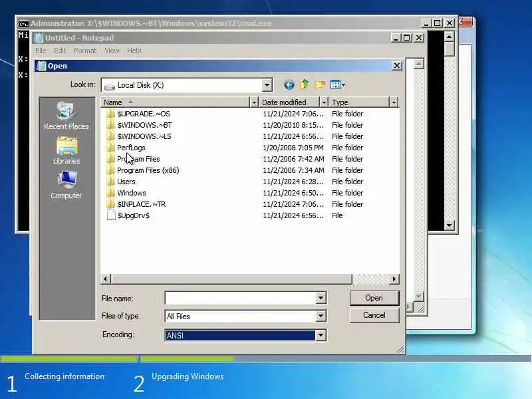Image resolution: width=532 pixels, height=399 pixels.
Task: Maximize the Notepad window
Action: pos(407,38)
